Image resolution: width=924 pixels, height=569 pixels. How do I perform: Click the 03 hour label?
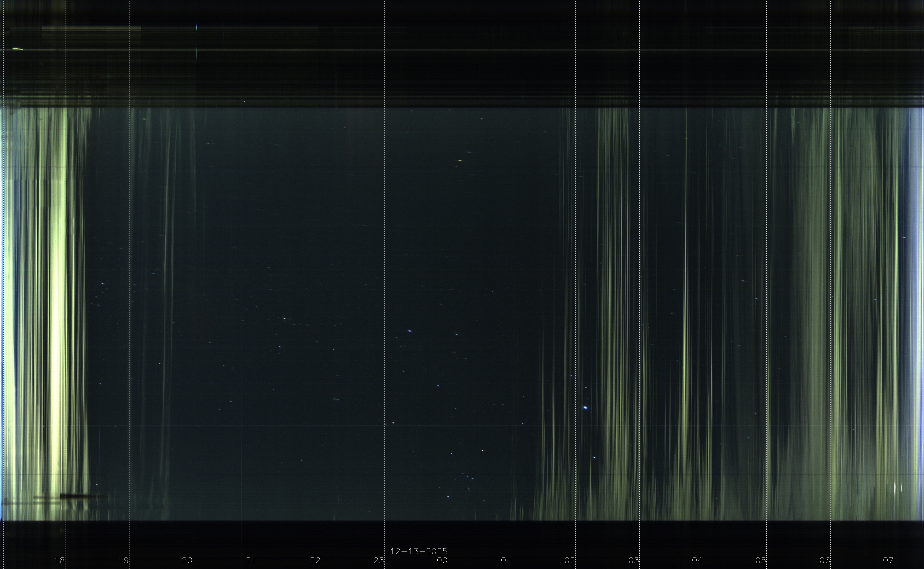pos(634,560)
